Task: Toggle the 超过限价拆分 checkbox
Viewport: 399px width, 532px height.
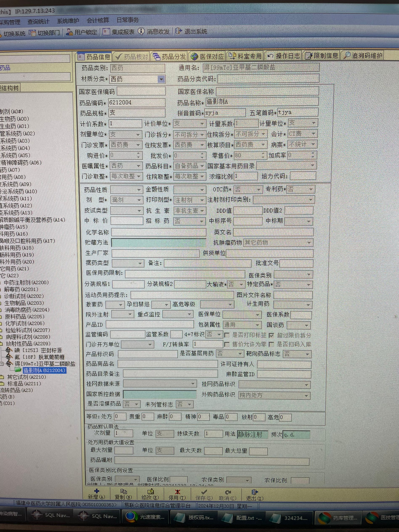Action: click(271, 335)
